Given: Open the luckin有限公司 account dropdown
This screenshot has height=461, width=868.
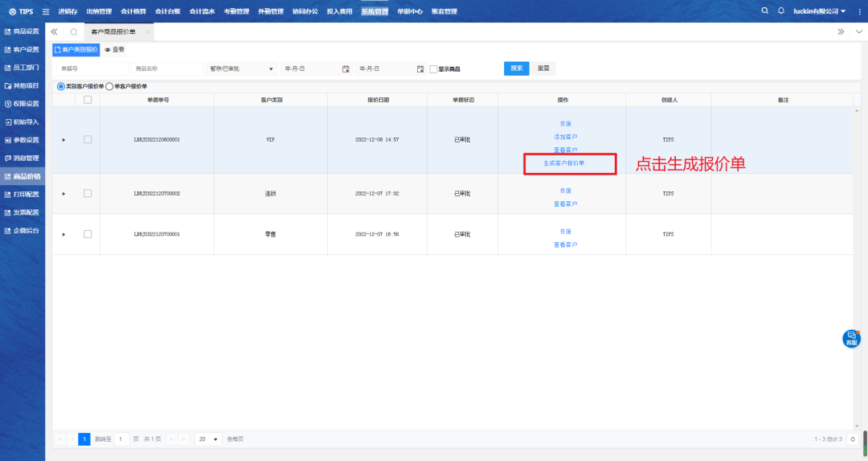Looking at the screenshot, I should coord(819,11).
